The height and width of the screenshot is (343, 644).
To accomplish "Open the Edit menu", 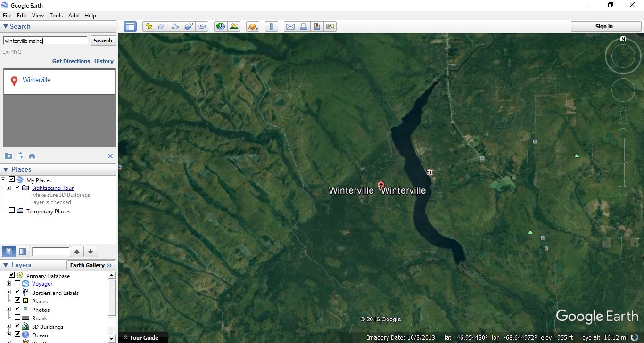I will [x=22, y=16].
